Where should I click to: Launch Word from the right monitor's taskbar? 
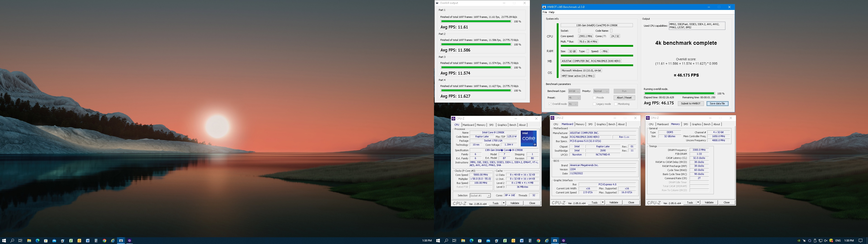point(522,241)
